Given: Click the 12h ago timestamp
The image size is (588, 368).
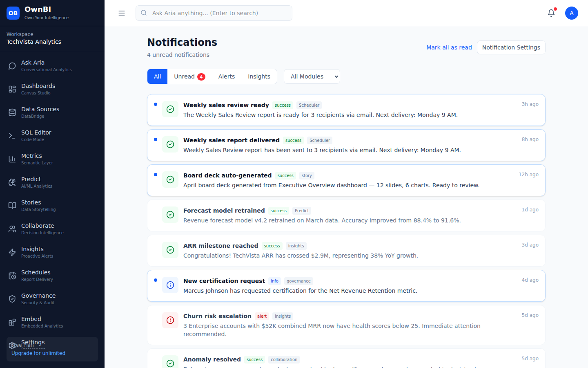Looking at the screenshot, I should point(528,175).
